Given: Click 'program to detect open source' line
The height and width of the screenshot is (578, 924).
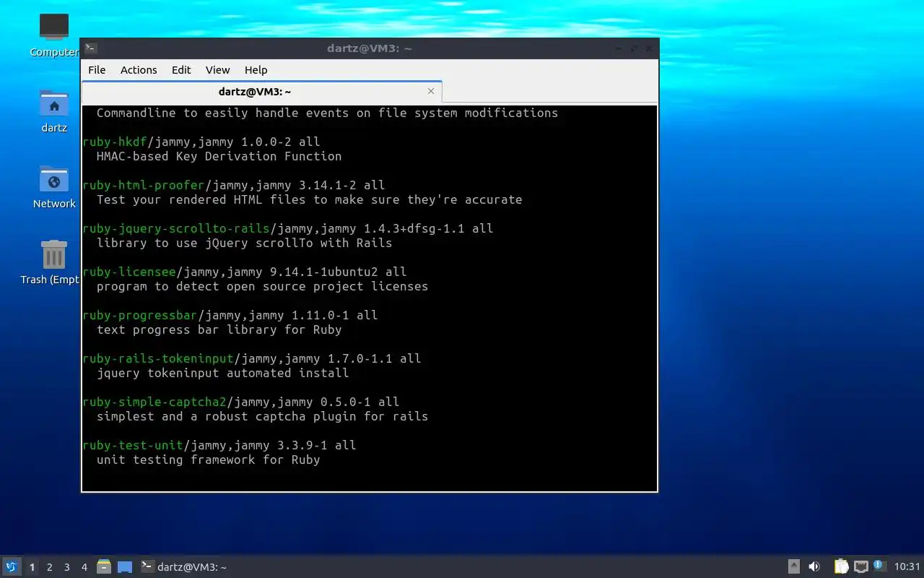Looking at the screenshot, I should point(263,286).
